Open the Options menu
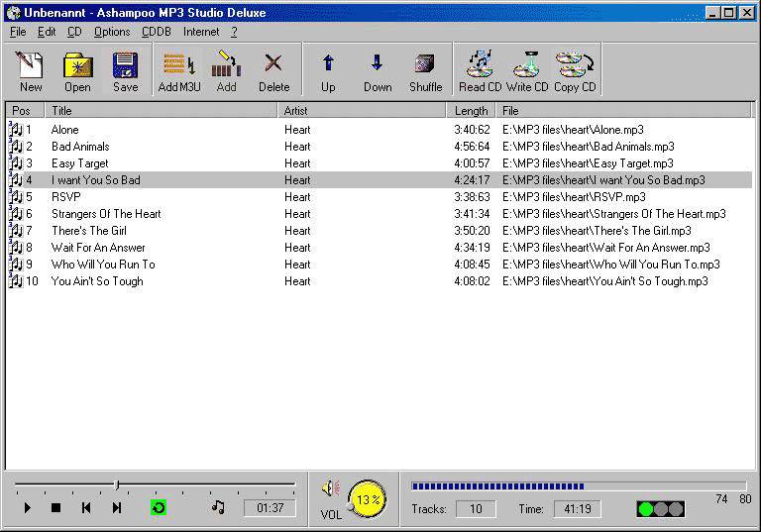 (x=112, y=32)
